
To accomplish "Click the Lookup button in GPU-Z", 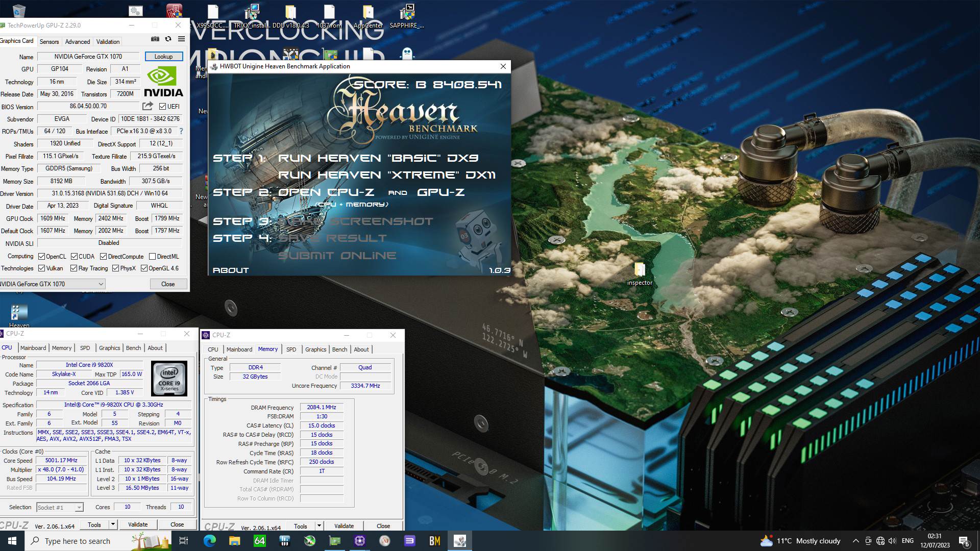I will coord(163,57).
